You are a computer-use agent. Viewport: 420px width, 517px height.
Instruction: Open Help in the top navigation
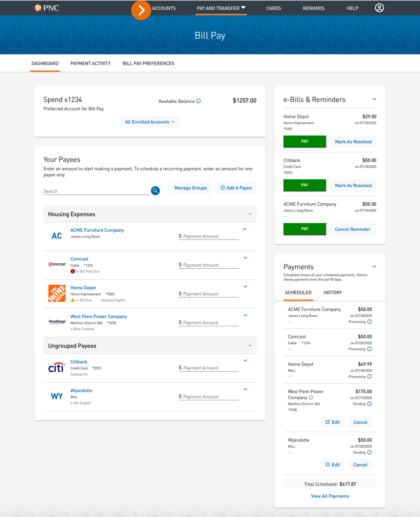pyautogui.click(x=352, y=8)
